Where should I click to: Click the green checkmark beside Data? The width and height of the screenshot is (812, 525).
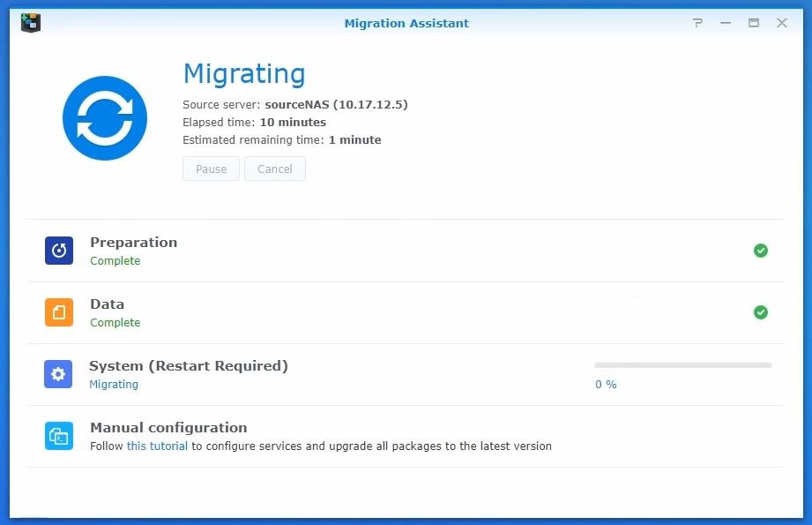click(760, 312)
